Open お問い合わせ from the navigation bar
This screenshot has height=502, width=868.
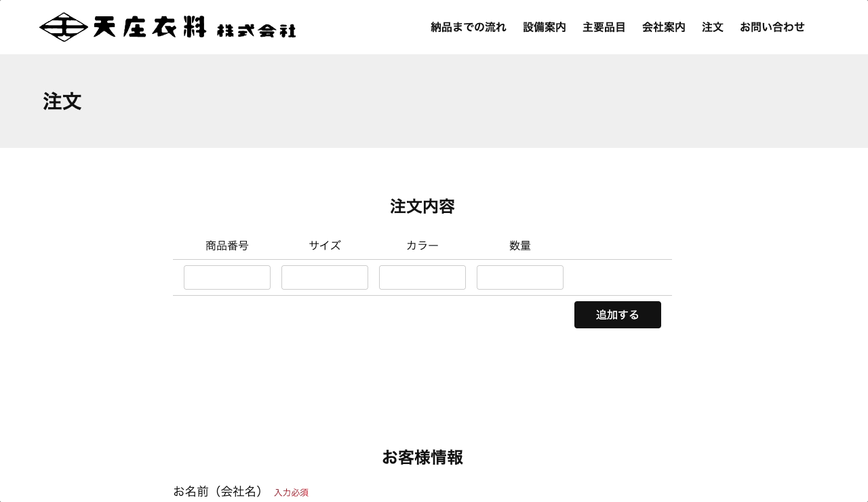tap(772, 27)
